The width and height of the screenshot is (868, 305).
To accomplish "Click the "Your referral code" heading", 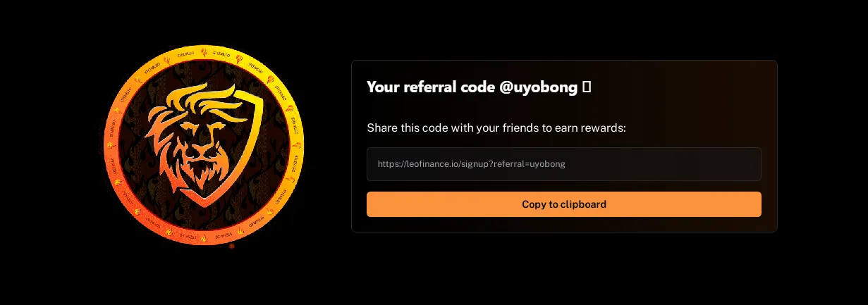I will [432, 87].
